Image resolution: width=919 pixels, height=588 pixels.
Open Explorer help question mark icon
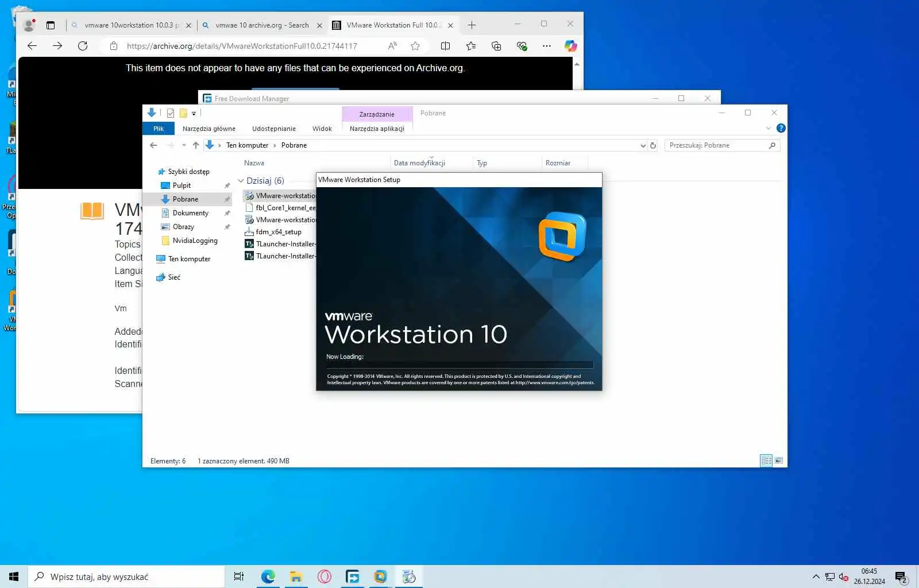point(781,128)
